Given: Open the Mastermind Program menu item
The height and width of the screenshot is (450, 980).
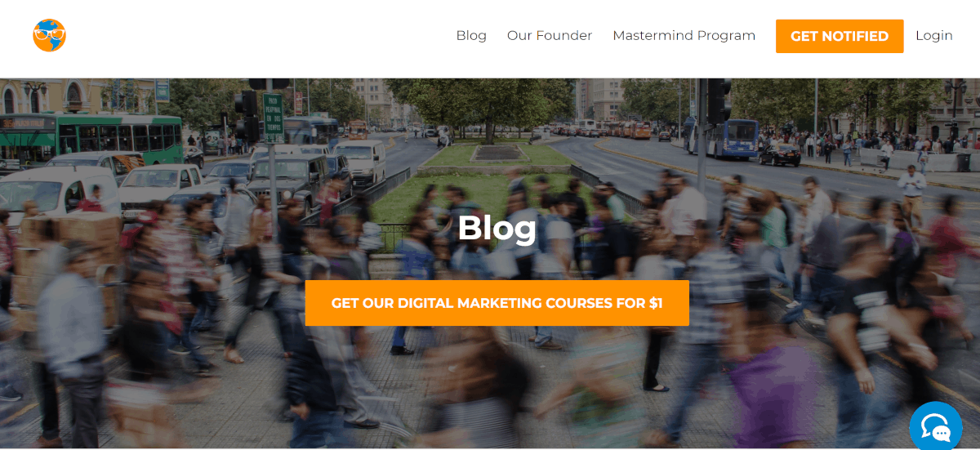Looking at the screenshot, I should [684, 36].
